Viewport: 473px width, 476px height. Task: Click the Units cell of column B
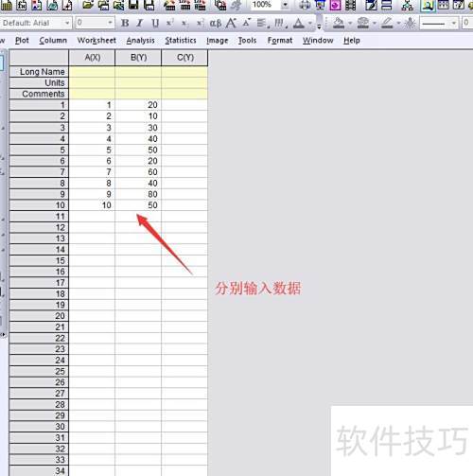pyautogui.click(x=138, y=83)
